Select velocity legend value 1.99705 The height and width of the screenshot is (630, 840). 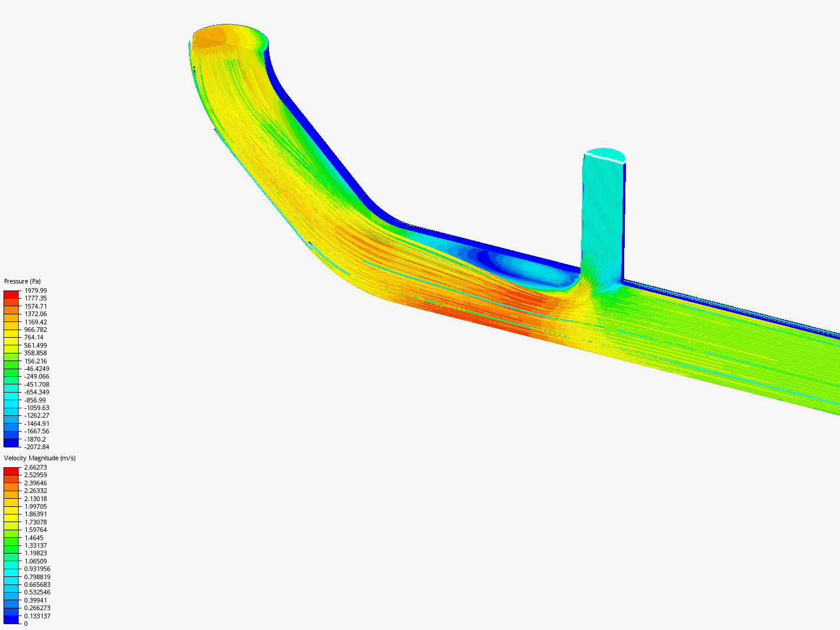(x=36, y=506)
